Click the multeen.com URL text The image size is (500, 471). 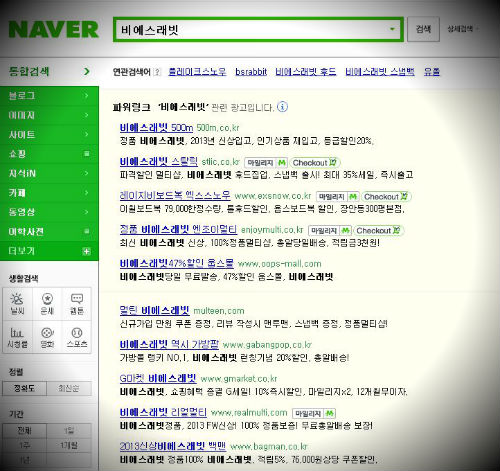tap(219, 311)
